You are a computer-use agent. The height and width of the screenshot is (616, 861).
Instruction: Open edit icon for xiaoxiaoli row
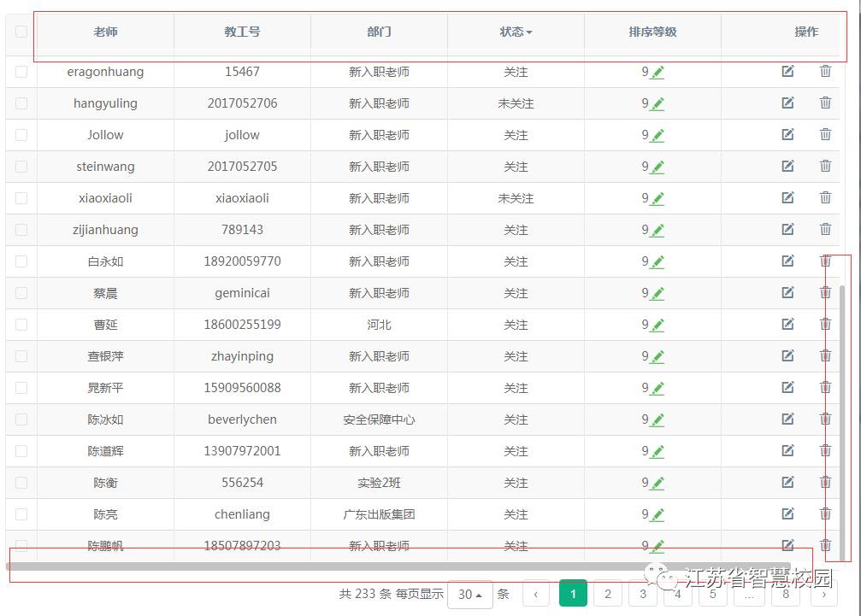click(x=787, y=197)
